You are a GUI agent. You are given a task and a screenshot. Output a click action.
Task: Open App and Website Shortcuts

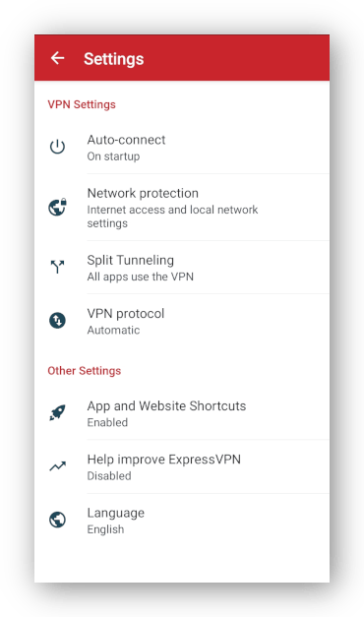[182, 413]
